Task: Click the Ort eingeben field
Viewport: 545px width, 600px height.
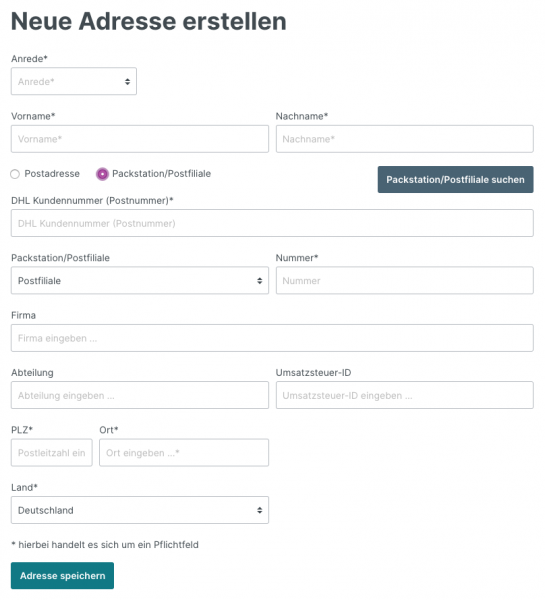Action: click(184, 453)
